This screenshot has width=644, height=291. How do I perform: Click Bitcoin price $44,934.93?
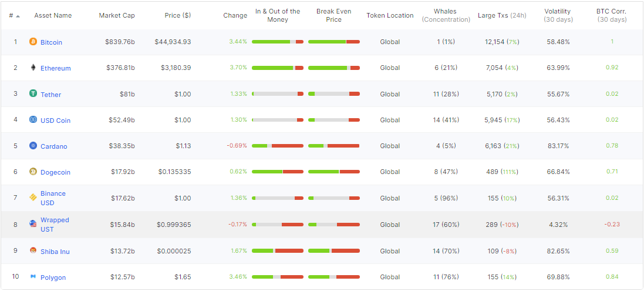point(173,42)
